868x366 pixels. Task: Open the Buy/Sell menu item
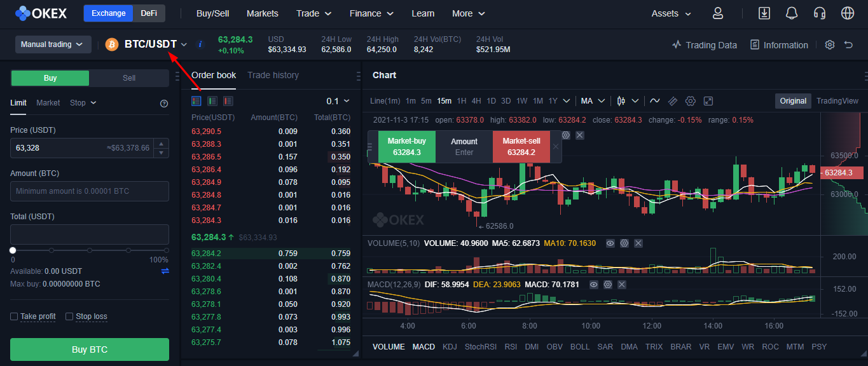(x=213, y=13)
